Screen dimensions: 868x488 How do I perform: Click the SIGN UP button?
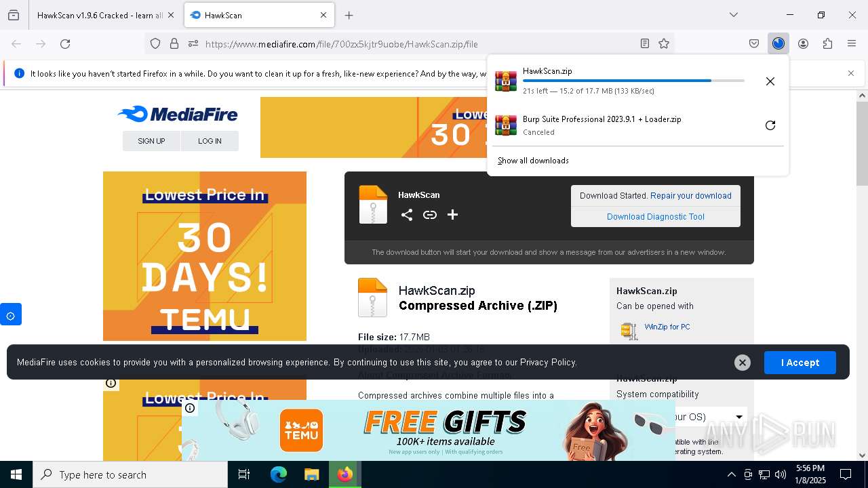pos(151,141)
